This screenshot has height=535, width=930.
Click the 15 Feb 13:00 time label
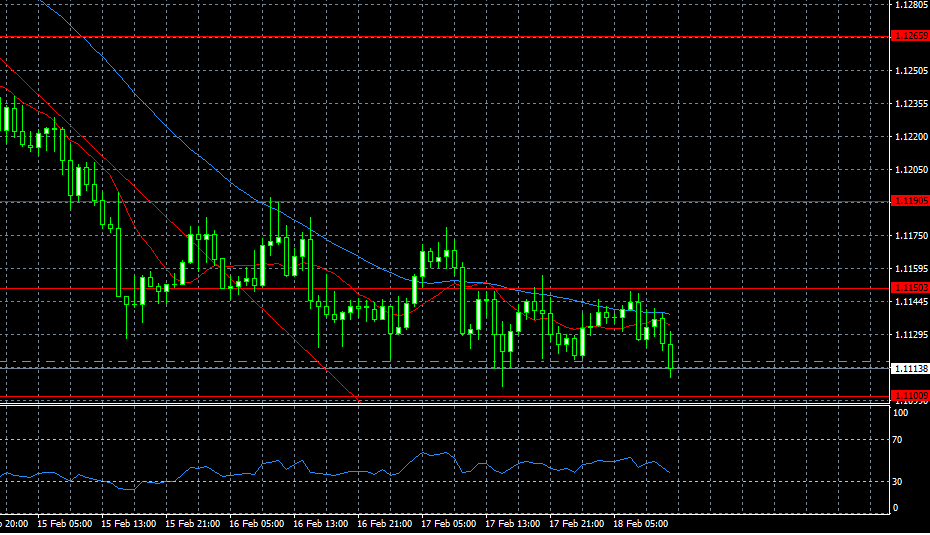pos(129,524)
